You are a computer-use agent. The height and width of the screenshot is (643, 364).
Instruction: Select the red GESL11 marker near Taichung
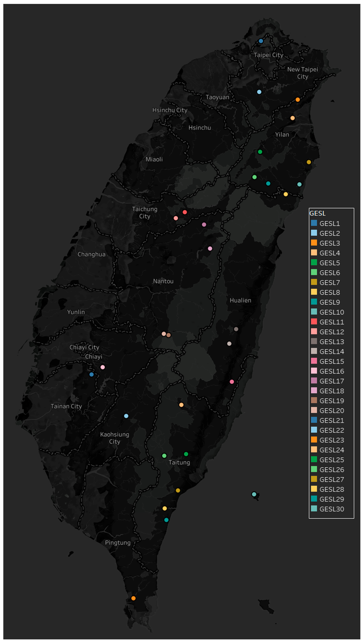(x=185, y=212)
